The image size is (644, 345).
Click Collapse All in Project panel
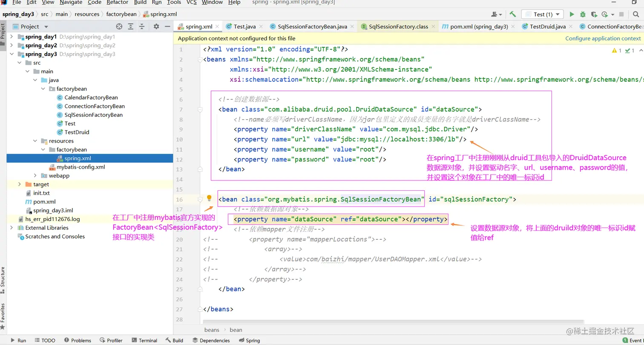(142, 26)
